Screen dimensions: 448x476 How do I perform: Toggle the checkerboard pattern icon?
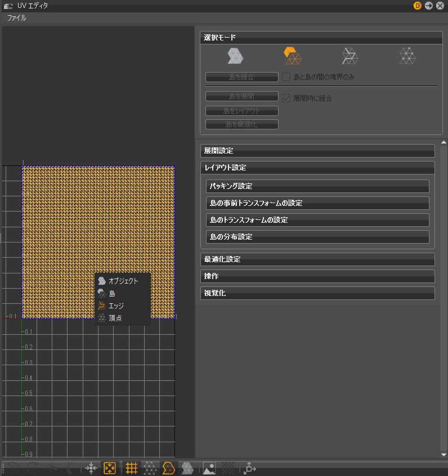tap(228, 468)
